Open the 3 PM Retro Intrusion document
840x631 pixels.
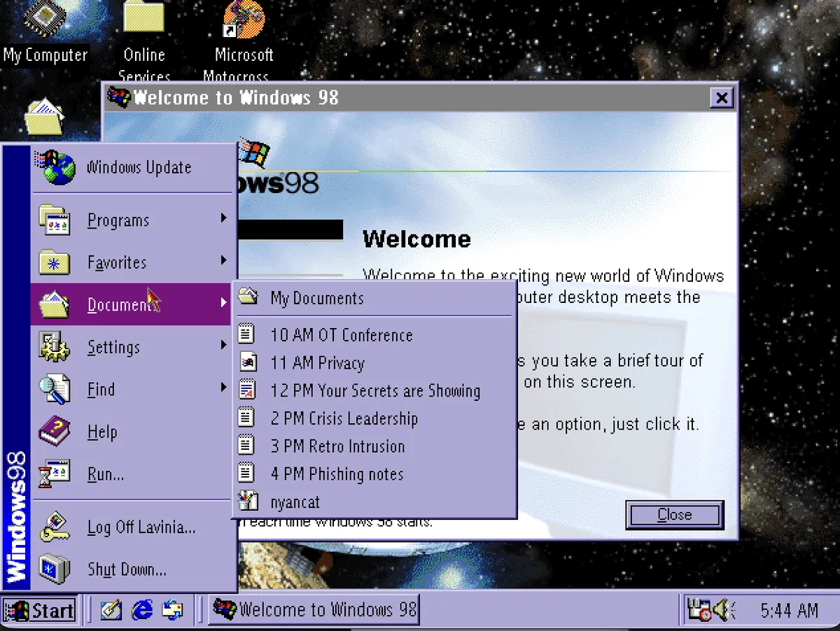coord(374,446)
